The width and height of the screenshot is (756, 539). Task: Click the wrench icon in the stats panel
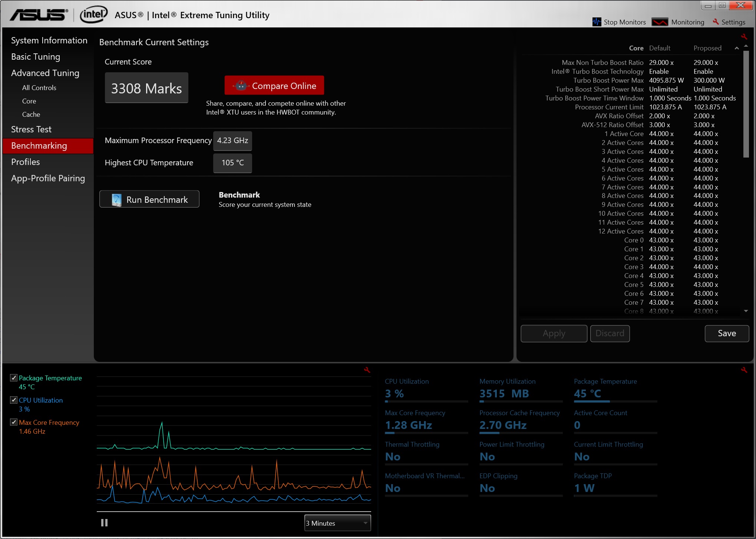point(744,370)
